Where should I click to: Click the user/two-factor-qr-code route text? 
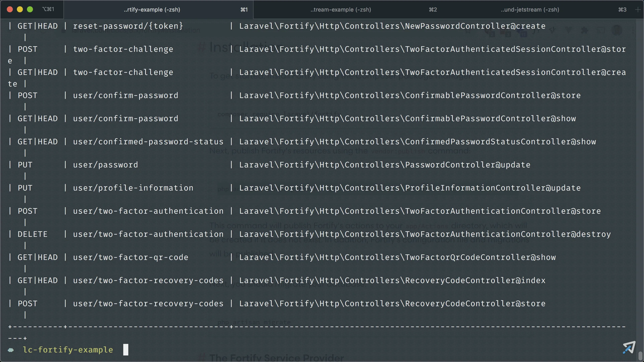point(131,257)
